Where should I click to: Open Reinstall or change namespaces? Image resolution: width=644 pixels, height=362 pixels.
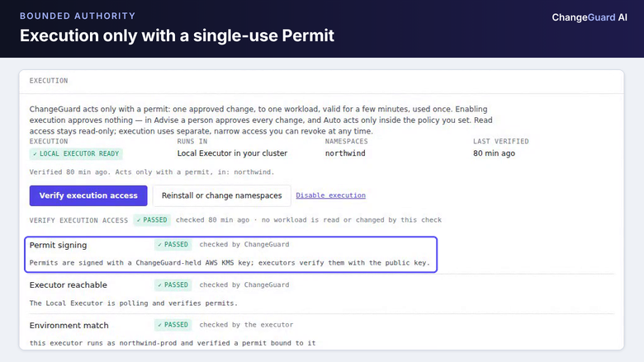click(x=222, y=195)
